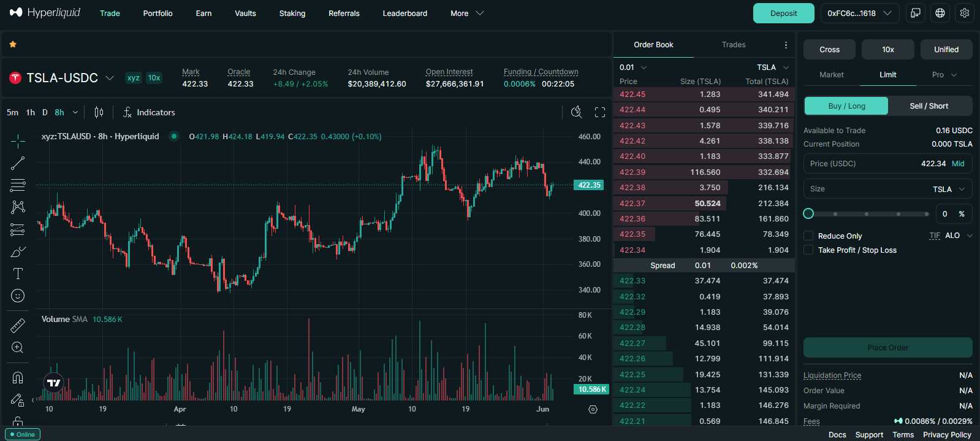Open the settings gear in header
Viewport: 980px width, 441px height.
(x=965, y=13)
